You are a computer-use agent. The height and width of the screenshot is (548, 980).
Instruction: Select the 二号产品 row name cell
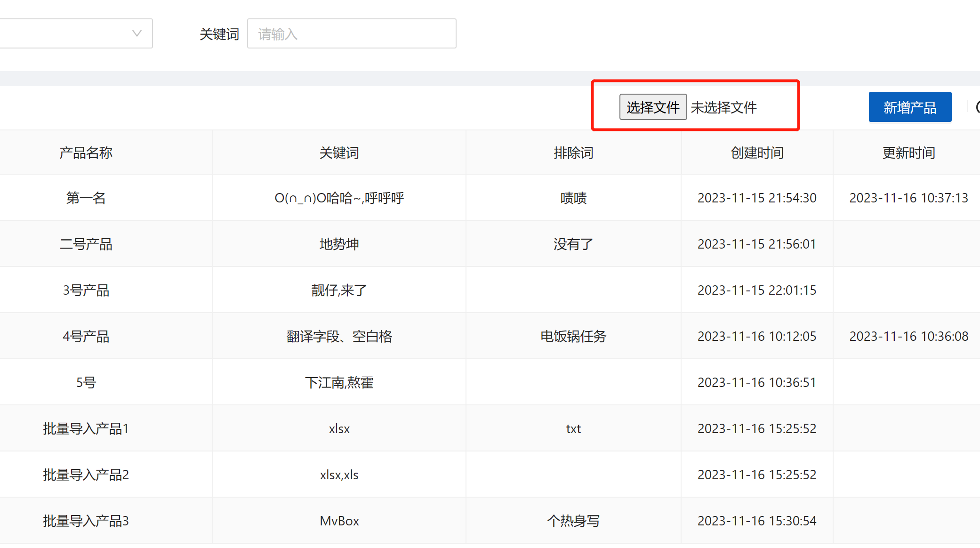(86, 244)
